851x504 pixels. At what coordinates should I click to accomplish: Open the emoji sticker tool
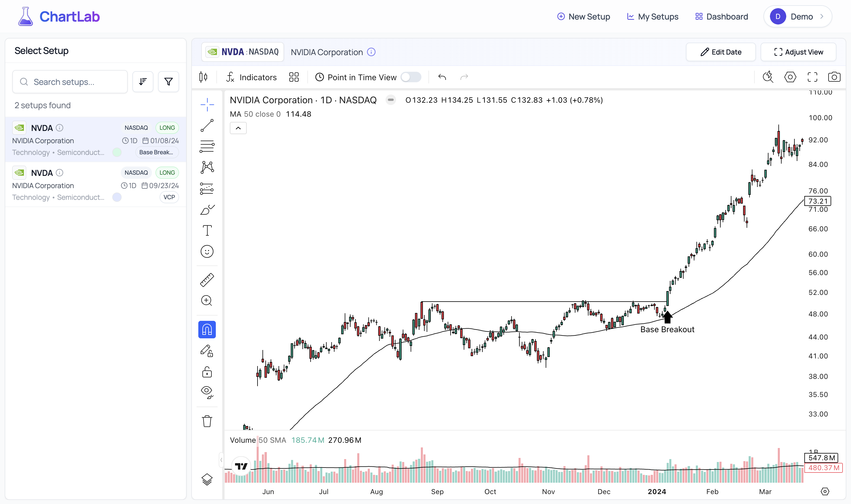tap(207, 252)
